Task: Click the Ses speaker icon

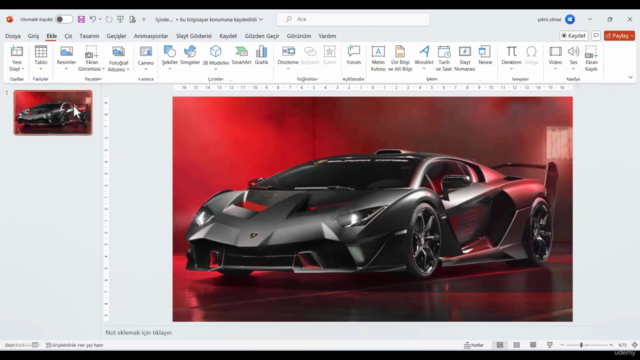Action: tap(573, 51)
